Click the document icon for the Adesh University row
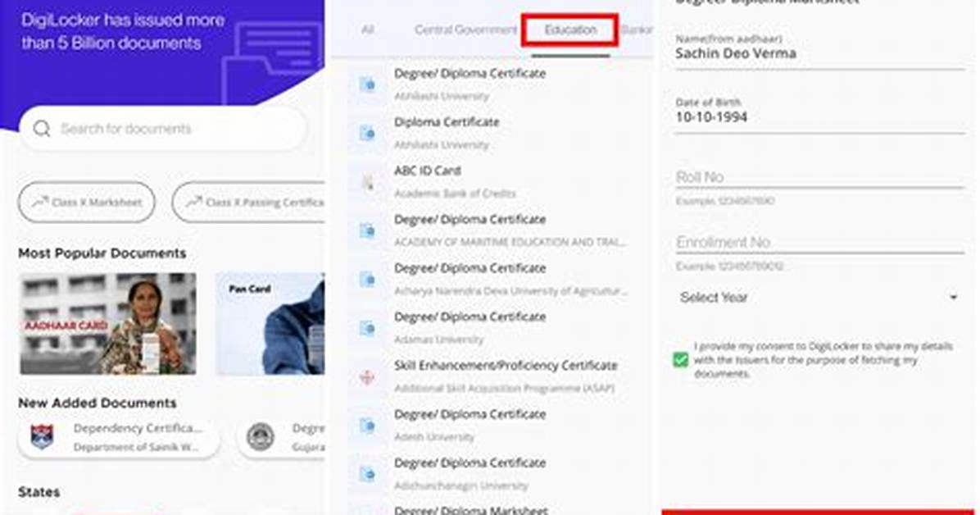The image size is (980, 515). (x=367, y=426)
